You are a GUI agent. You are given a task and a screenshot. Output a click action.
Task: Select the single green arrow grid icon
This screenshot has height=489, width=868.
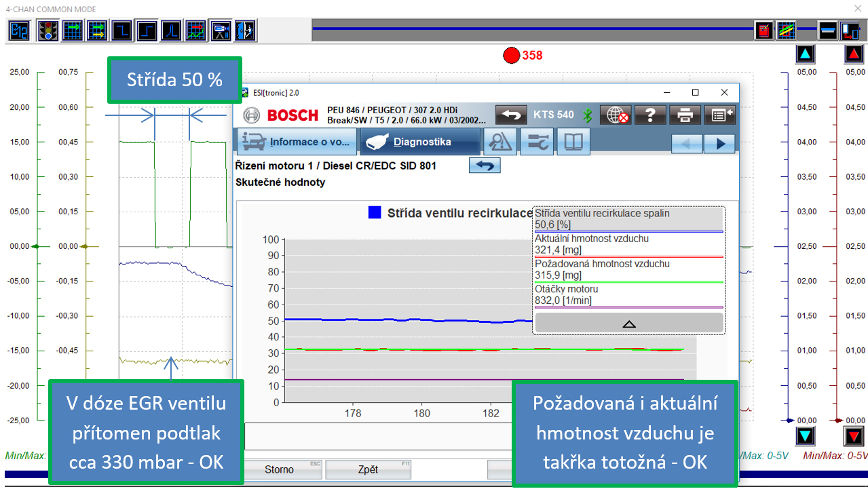(x=73, y=31)
